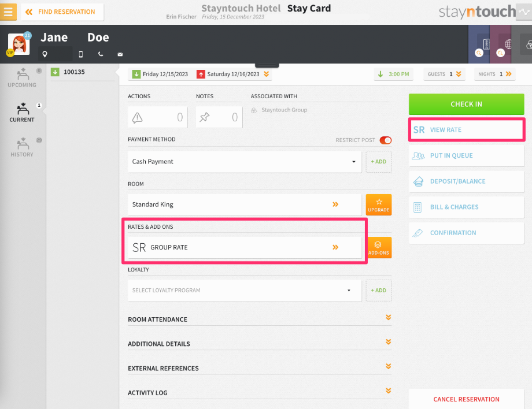The width and height of the screenshot is (532, 409).
Task: Open the Standard King room selection
Action: [245, 204]
